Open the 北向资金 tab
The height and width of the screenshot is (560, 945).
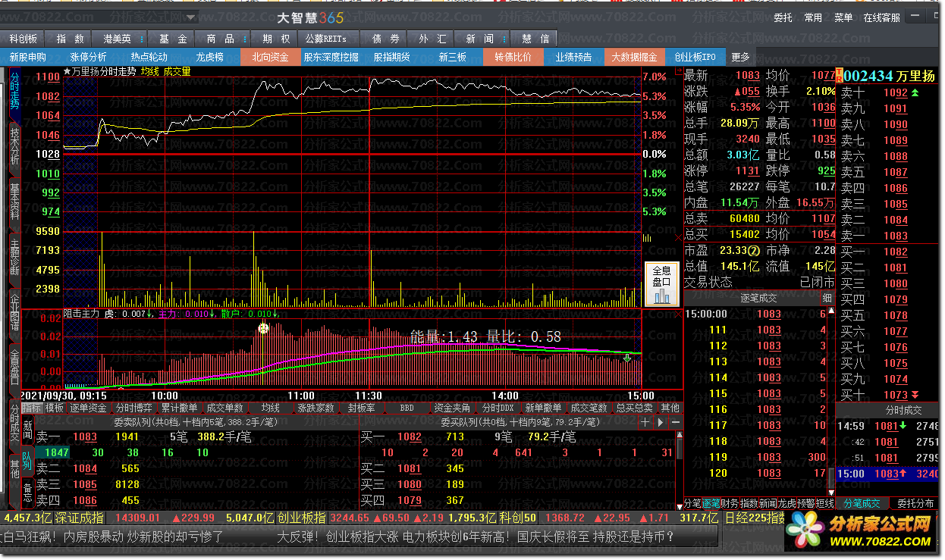(x=271, y=57)
